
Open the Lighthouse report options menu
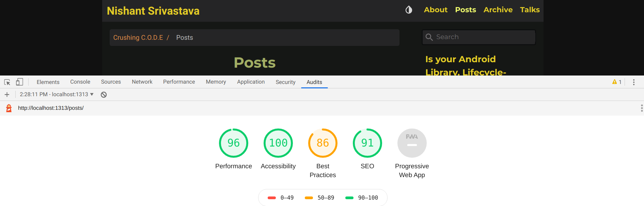pos(642,108)
